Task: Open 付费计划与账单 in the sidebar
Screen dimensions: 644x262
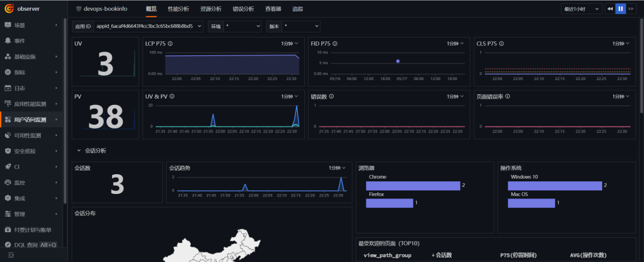Action: (33, 230)
